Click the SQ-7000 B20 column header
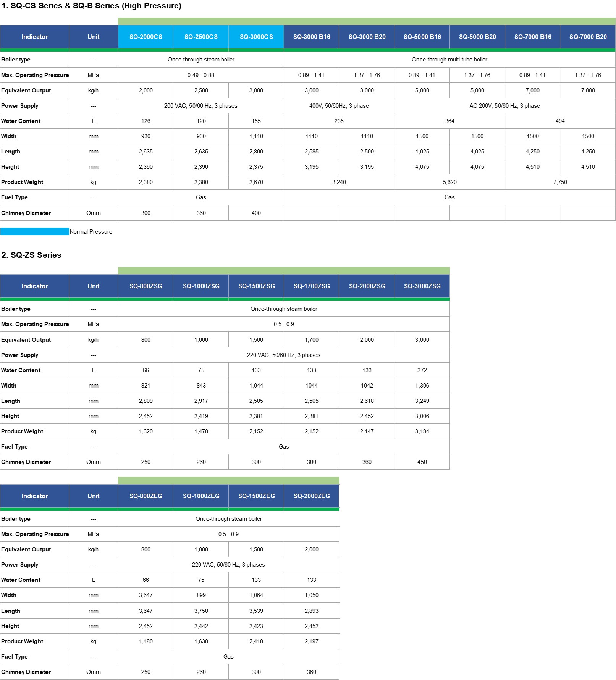This screenshot has width=616, height=680. [x=588, y=37]
